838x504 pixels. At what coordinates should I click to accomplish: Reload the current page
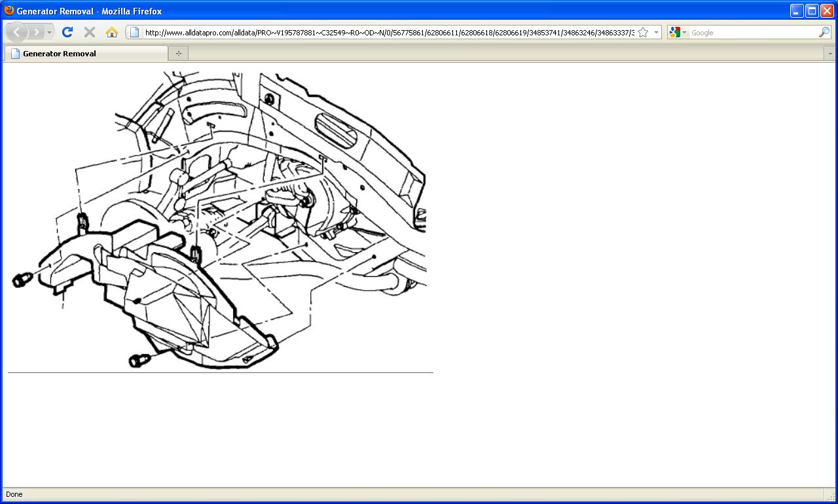click(67, 32)
